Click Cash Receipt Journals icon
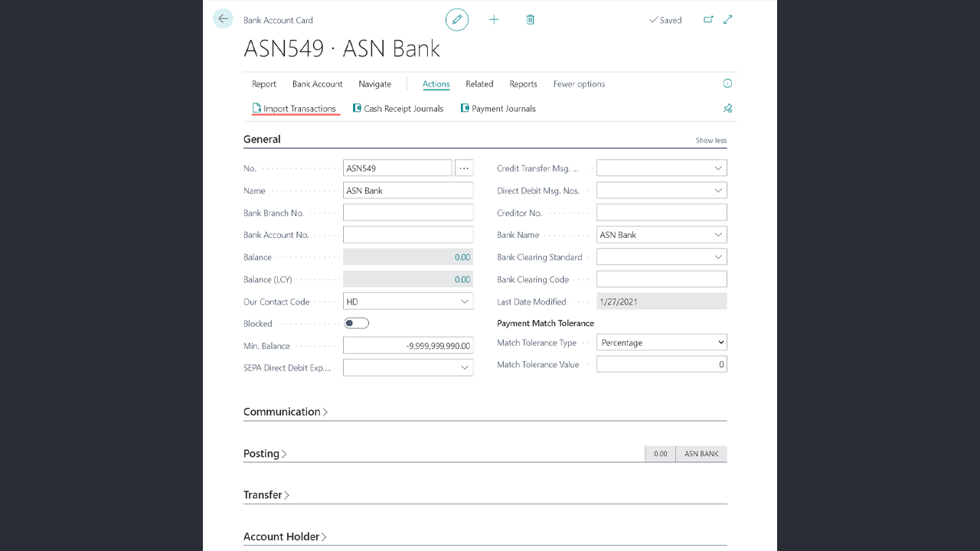This screenshot has width=980, height=551. 357,109
